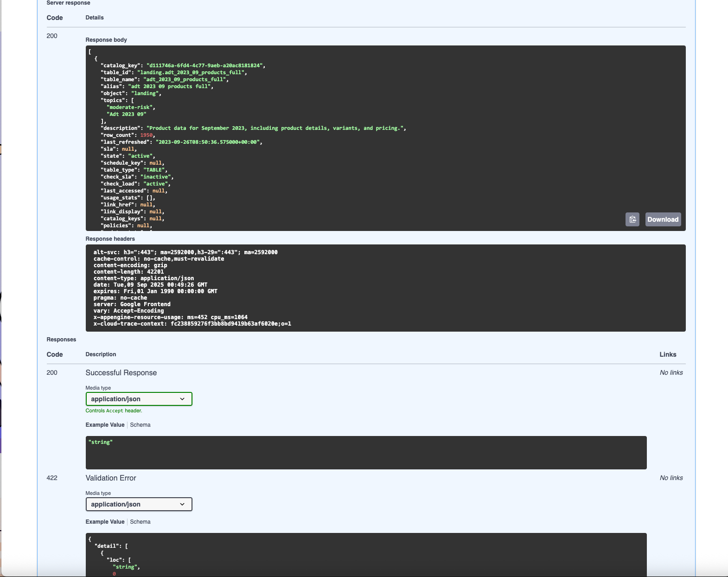Screen dimensions: 728x577
Task: Switch to Schema tab for Validation Error
Action: click(x=140, y=522)
